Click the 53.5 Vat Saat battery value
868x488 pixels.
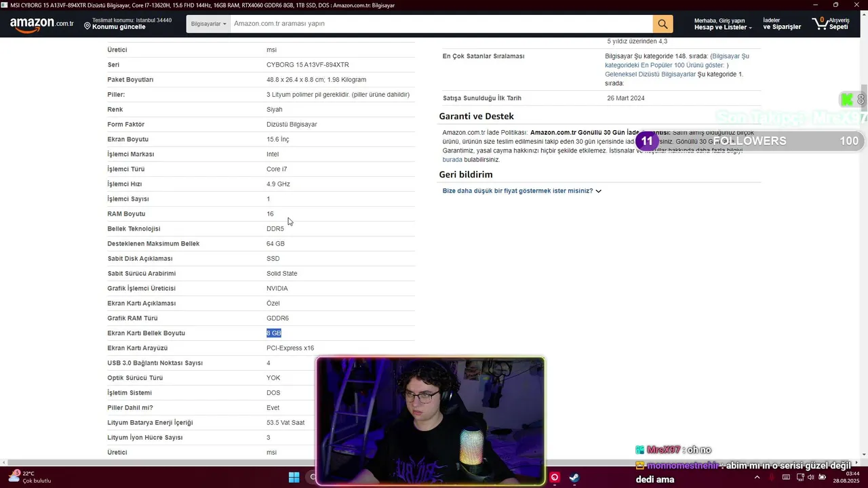coord(285,423)
